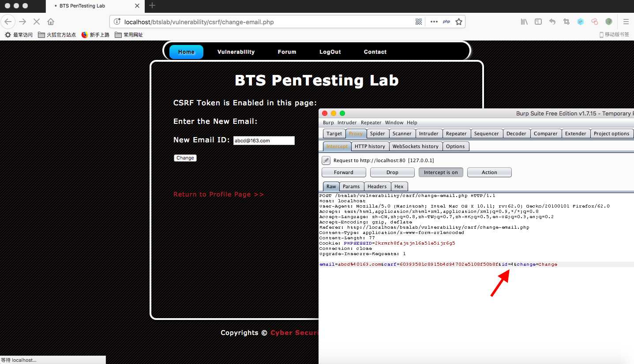Click the site info icon in address bar
The height and width of the screenshot is (364, 634).
point(117,22)
